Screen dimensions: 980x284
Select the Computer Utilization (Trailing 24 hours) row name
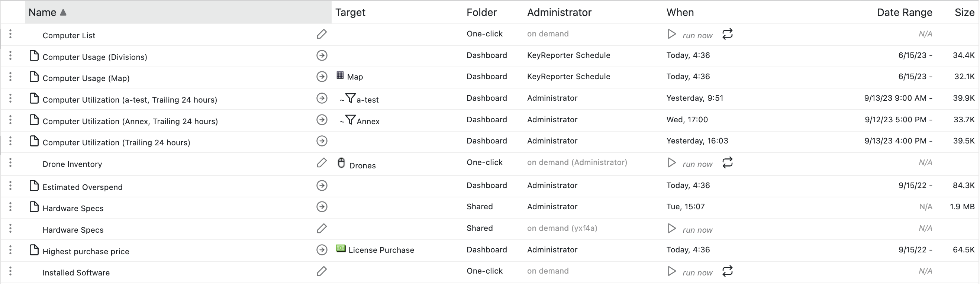pyautogui.click(x=116, y=143)
